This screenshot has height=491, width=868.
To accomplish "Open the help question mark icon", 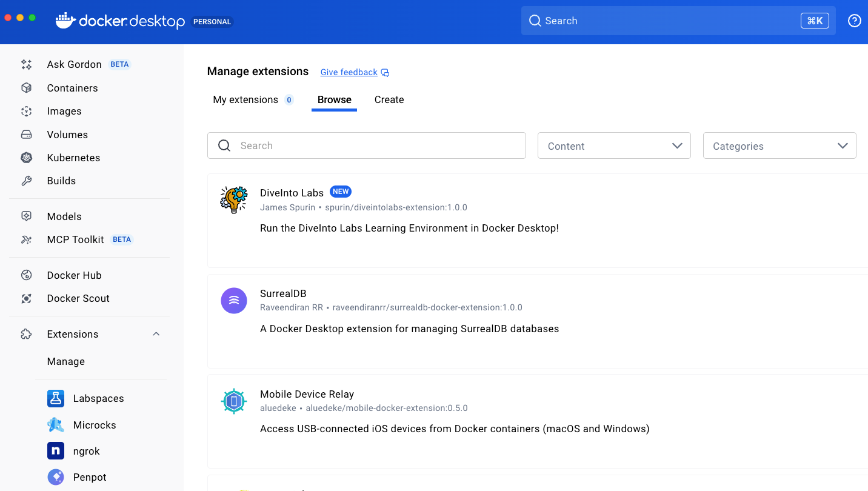I will point(854,20).
